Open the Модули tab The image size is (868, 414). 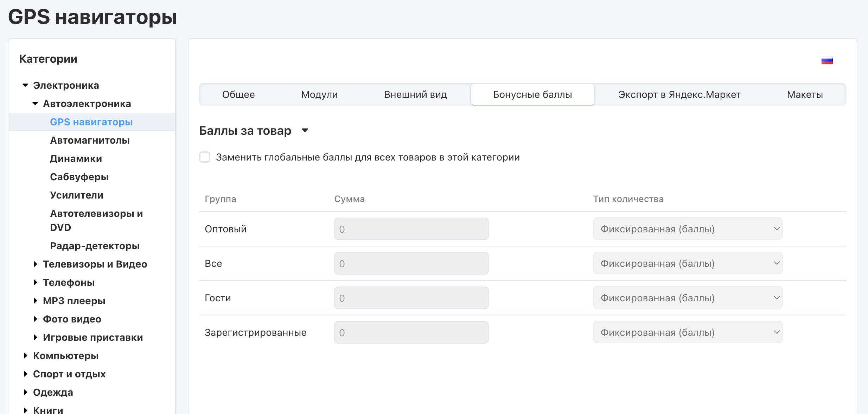[x=319, y=94]
